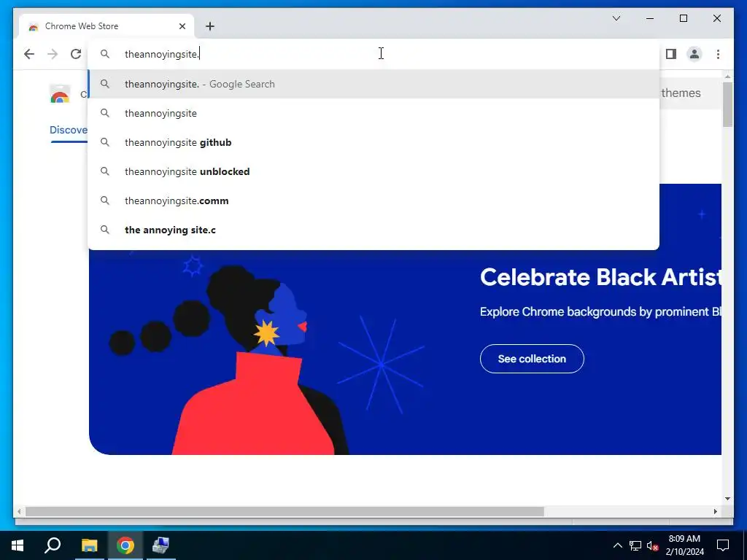747x560 pixels.
Task: Open the Discover tab
Action: pyautogui.click(x=69, y=130)
